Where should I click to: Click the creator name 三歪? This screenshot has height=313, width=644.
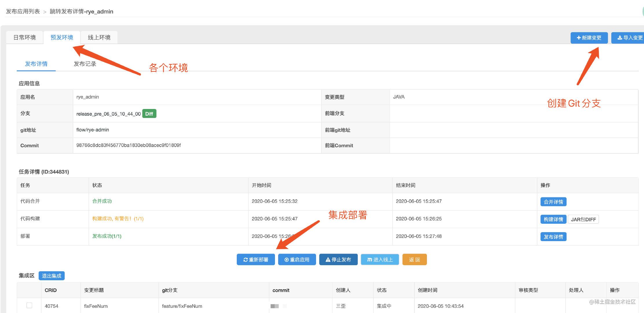point(341,306)
